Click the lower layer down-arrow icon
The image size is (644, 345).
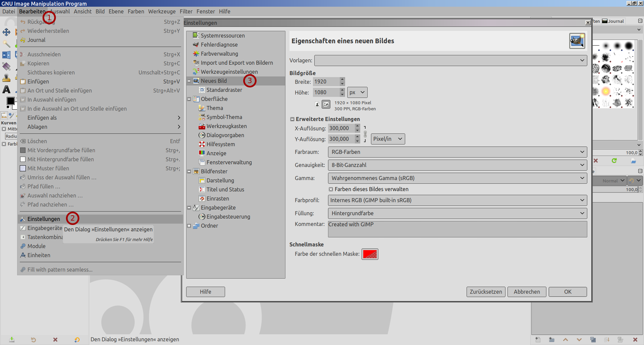[x=579, y=340]
